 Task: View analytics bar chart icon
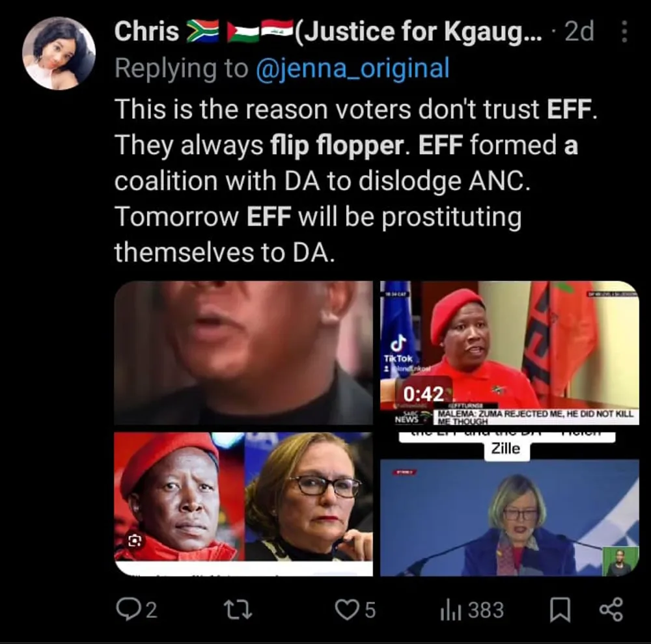click(x=450, y=610)
